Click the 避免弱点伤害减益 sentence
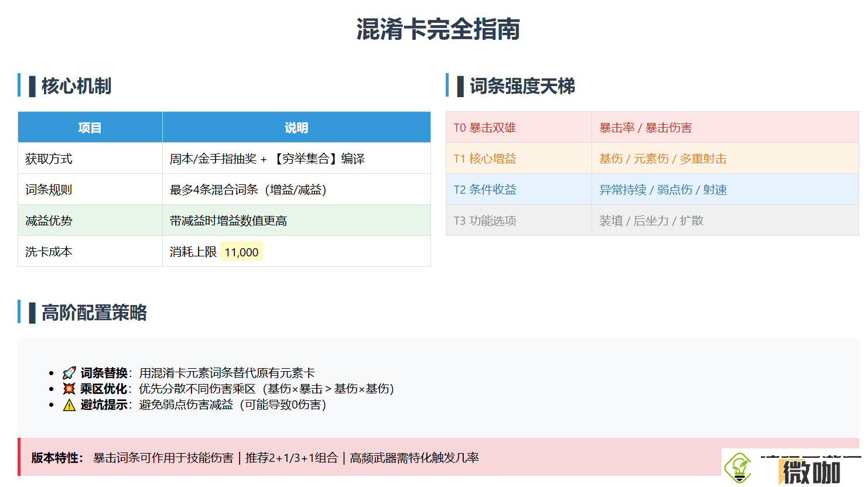Screen dimensions: 868x487 point(233,404)
